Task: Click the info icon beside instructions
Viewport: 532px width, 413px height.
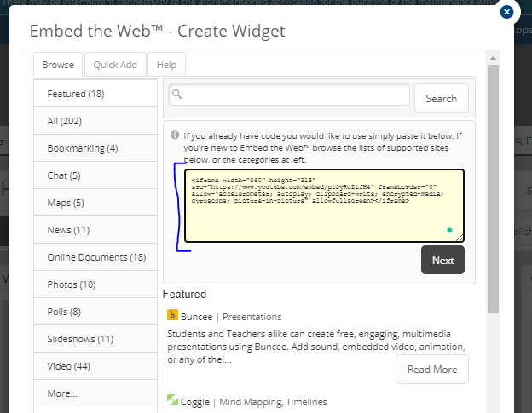Action: [x=175, y=135]
